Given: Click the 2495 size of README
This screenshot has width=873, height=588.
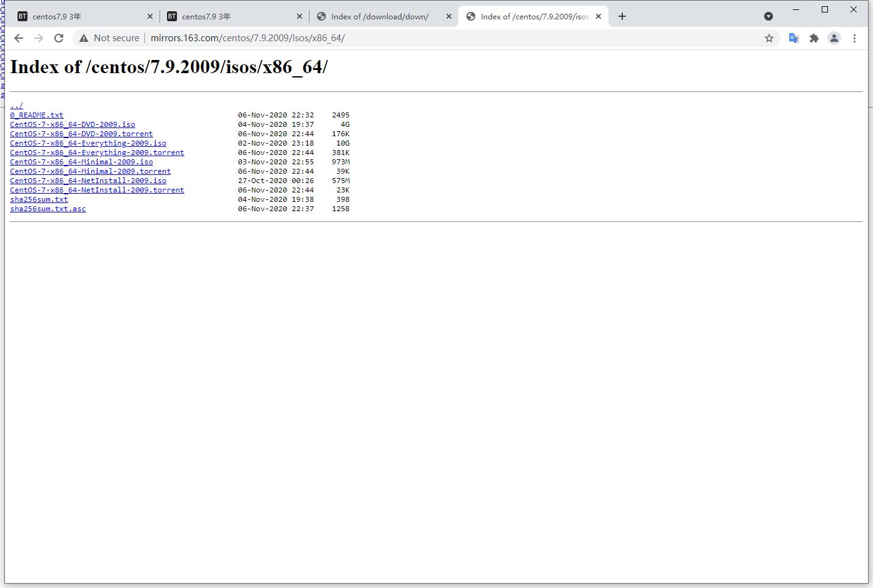Looking at the screenshot, I should (x=341, y=115).
